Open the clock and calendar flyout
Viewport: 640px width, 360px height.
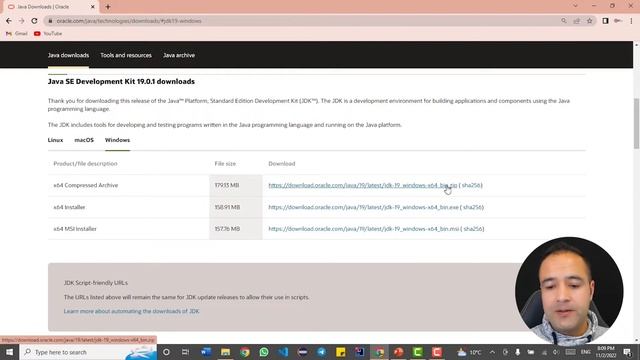[606, 352]
